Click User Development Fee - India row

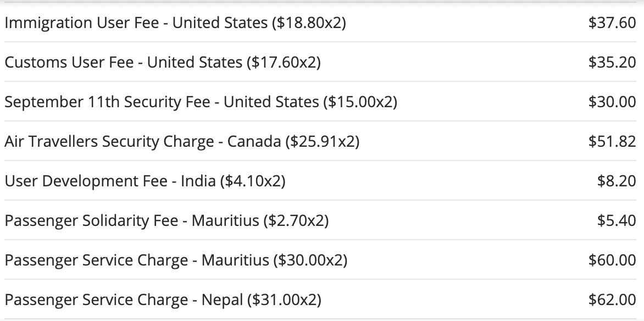(145, 181)
